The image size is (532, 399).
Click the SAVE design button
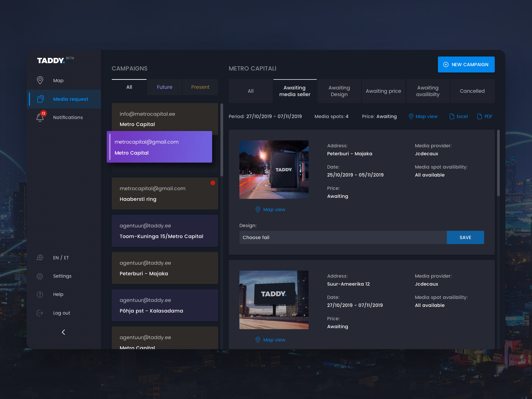coord(465,237)
